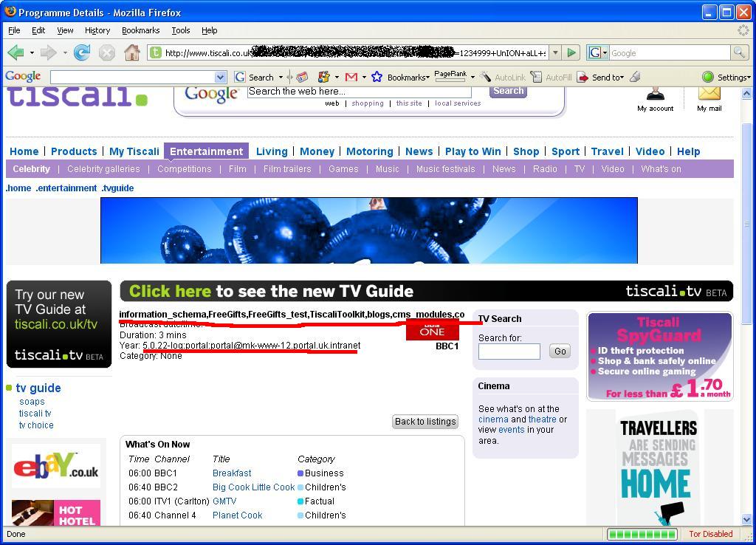Reload the page with the refresh icon
756x545 pixels.
point(81,52)
